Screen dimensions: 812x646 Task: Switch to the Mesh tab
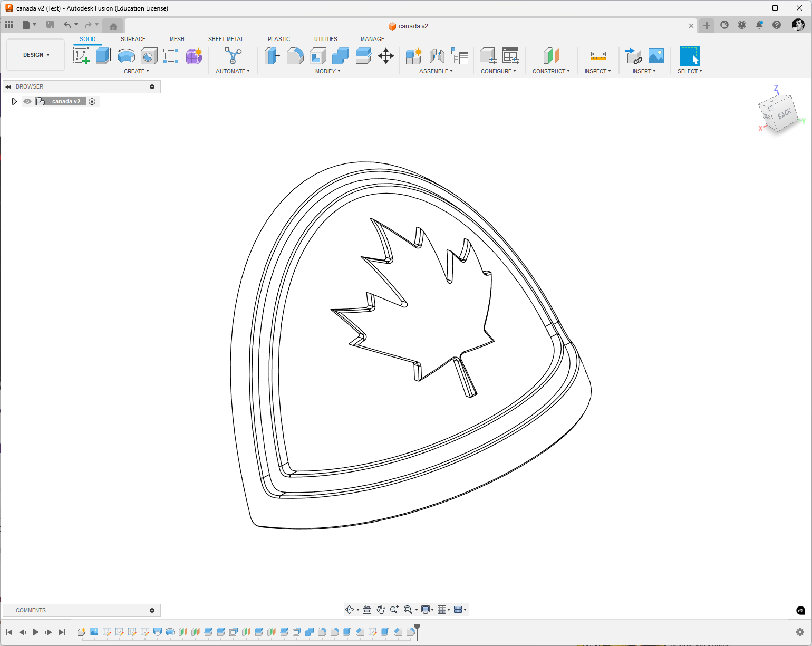[x=177, y=39]
